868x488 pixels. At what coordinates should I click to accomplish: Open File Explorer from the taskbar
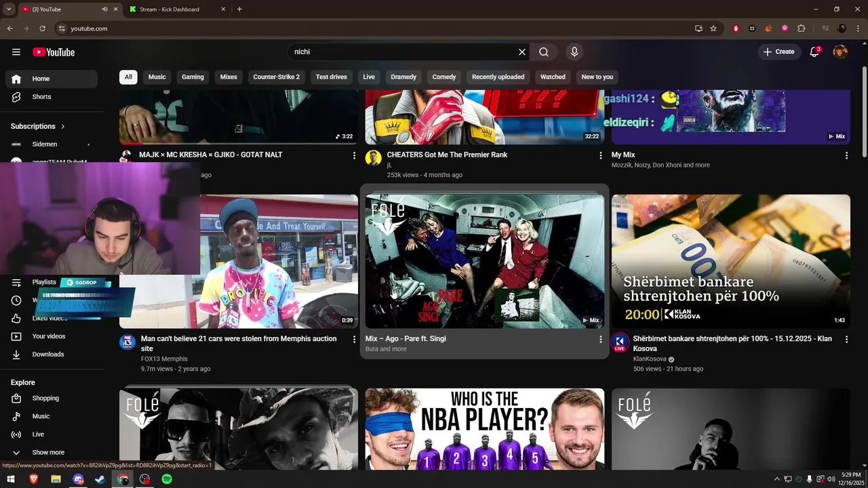tap(56, 479)
